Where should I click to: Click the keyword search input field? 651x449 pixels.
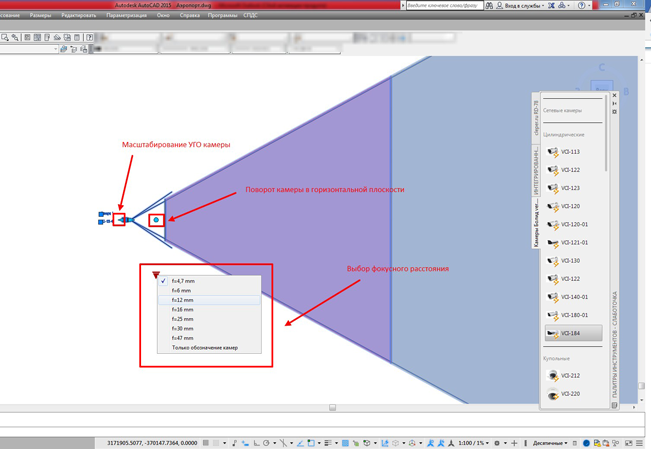tap(443, 5)
